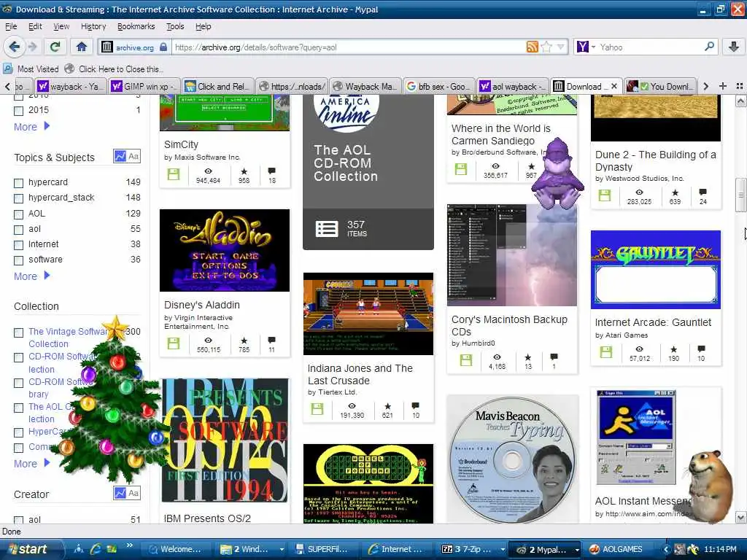Open the downloads arrow button

pos(734,47)
